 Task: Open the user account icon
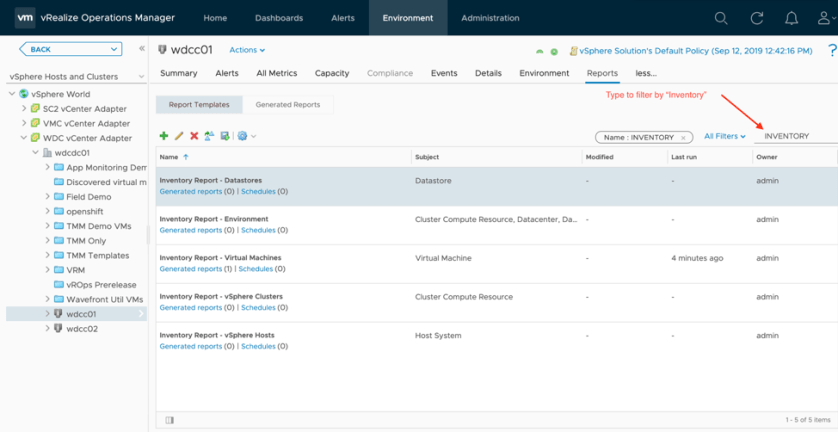[826, 18]
